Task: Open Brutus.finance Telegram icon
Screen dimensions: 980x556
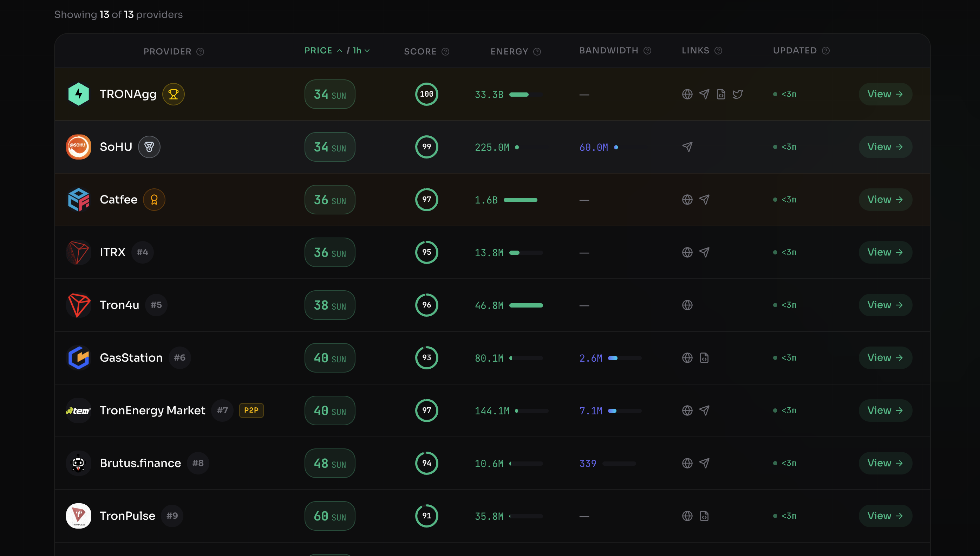Action: pos(704,463)
